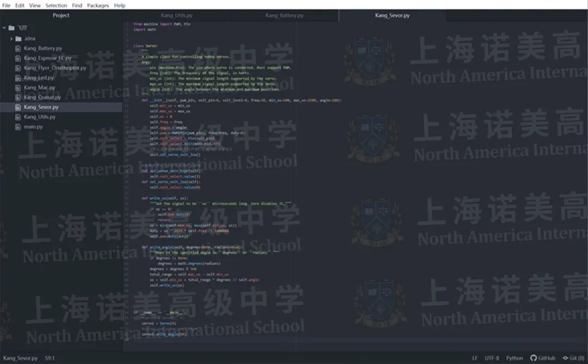
Task: Change the UTF-8 encoding selector
Action: (492, 358)
